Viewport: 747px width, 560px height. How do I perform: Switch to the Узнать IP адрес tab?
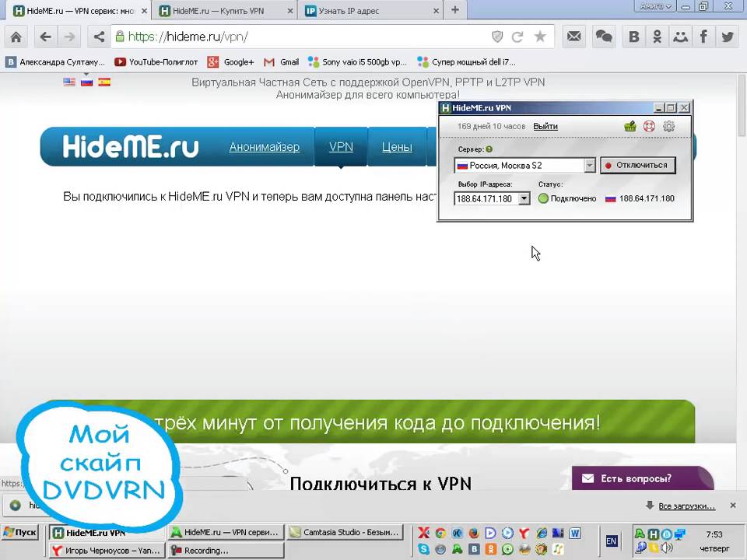[x=370, y=10]
